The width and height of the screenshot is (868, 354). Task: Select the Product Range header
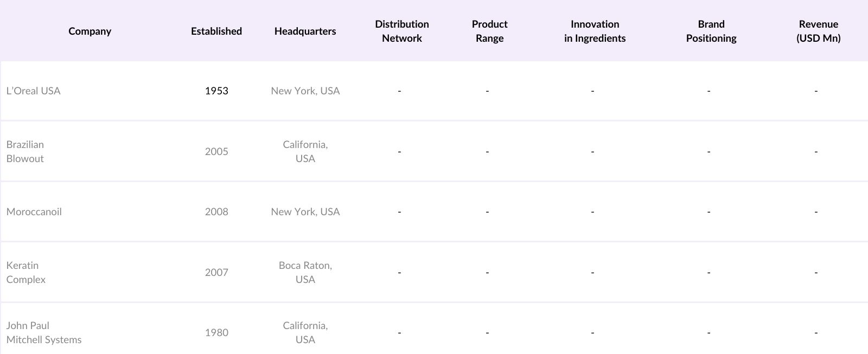[489, 31]
